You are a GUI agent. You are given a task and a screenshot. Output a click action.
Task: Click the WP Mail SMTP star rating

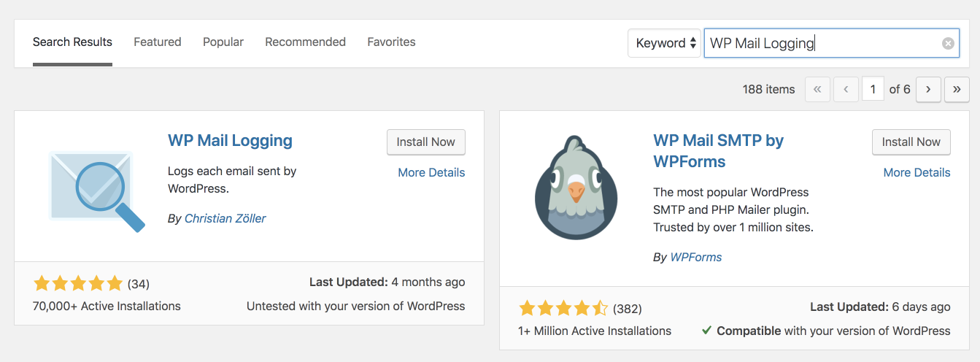563,308
